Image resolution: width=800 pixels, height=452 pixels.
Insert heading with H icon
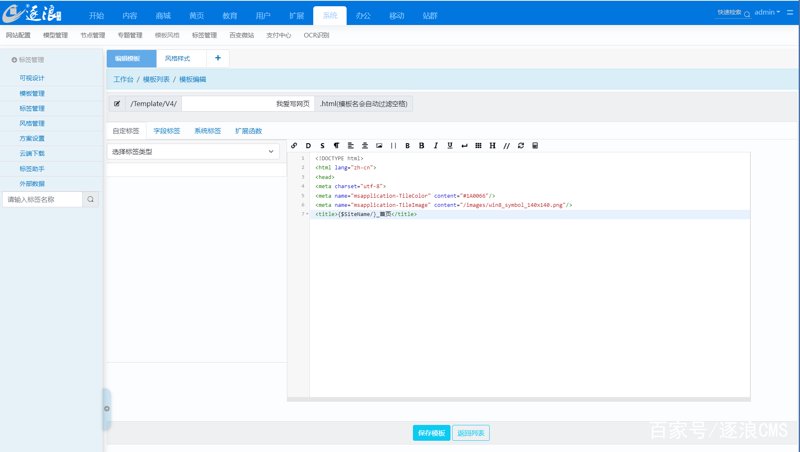(492, 145)
